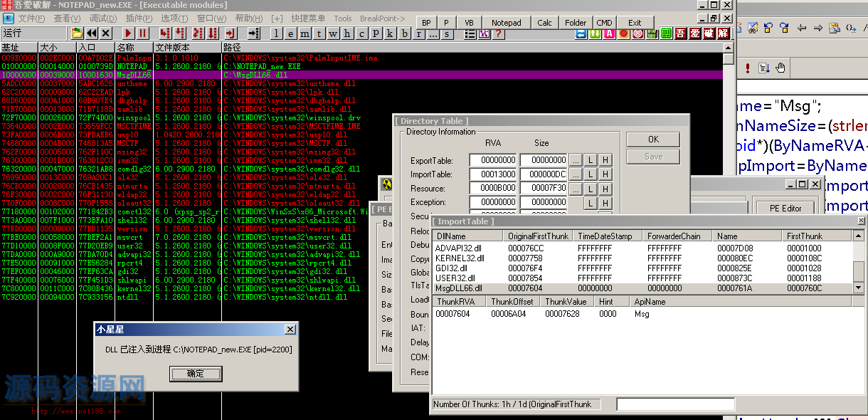Click the ImportTable '...' browse button

pos(576,175)
